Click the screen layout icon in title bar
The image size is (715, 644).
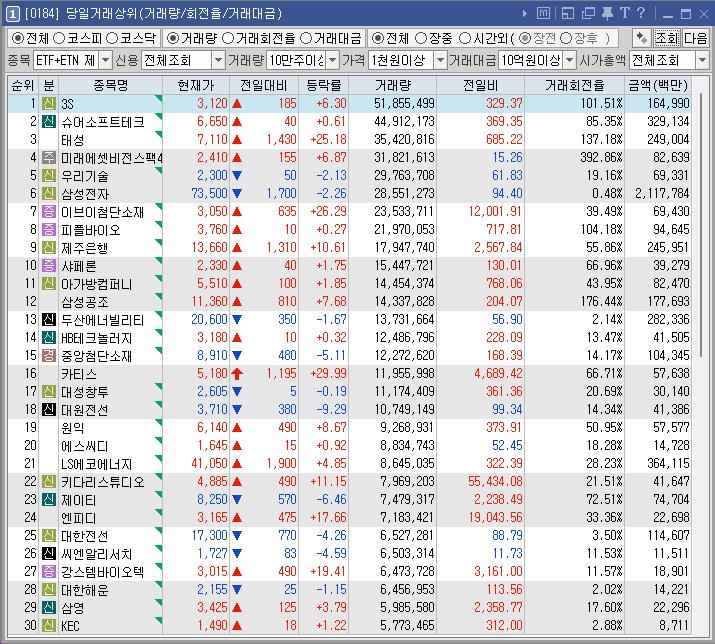568,13
